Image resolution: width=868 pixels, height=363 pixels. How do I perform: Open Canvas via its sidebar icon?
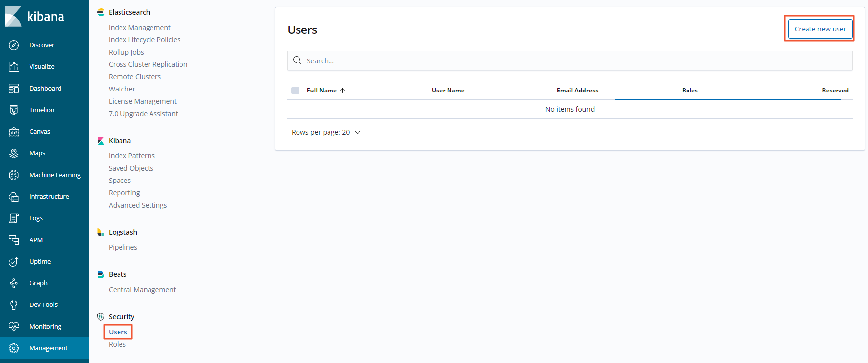coord(14,132)
